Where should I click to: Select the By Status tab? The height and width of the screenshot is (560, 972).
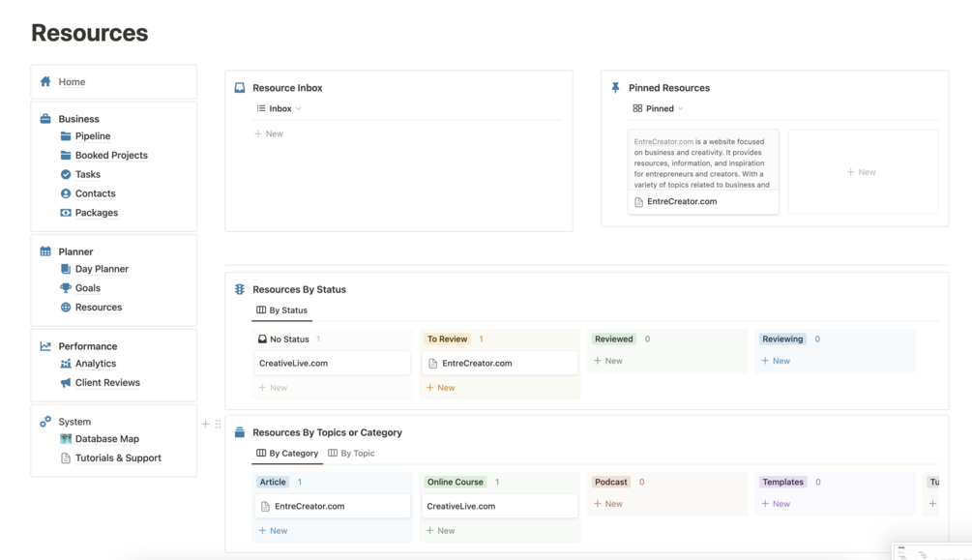click(282, 310)
